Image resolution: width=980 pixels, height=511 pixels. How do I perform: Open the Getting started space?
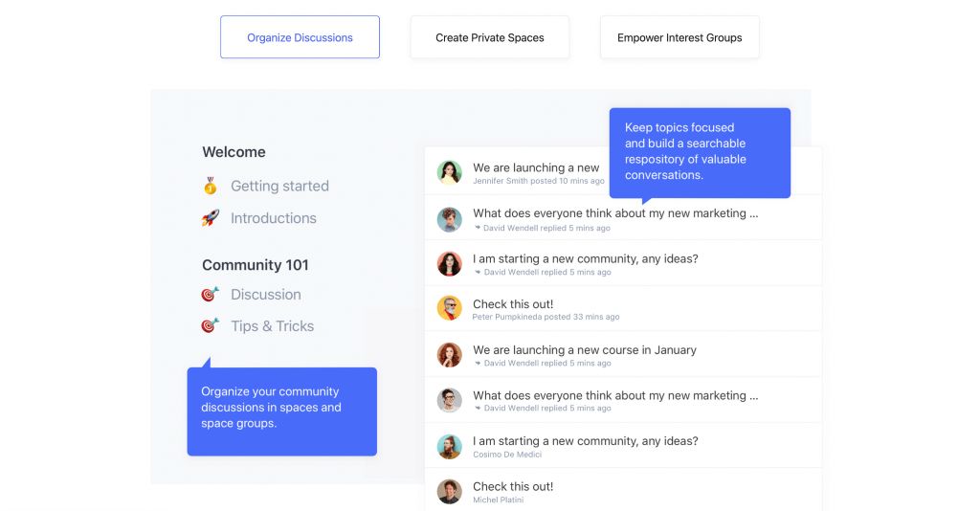279,187
